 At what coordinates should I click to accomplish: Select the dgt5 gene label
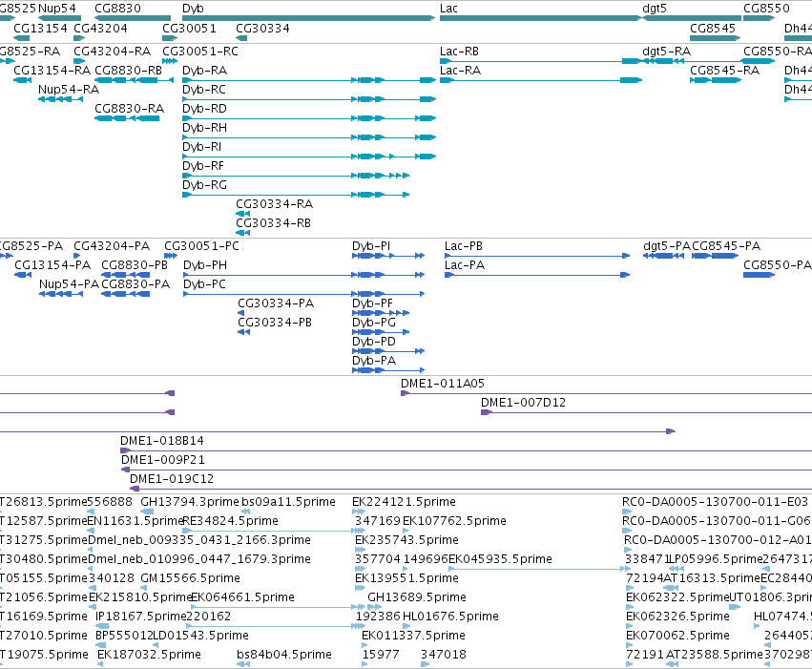coord(654,9)
